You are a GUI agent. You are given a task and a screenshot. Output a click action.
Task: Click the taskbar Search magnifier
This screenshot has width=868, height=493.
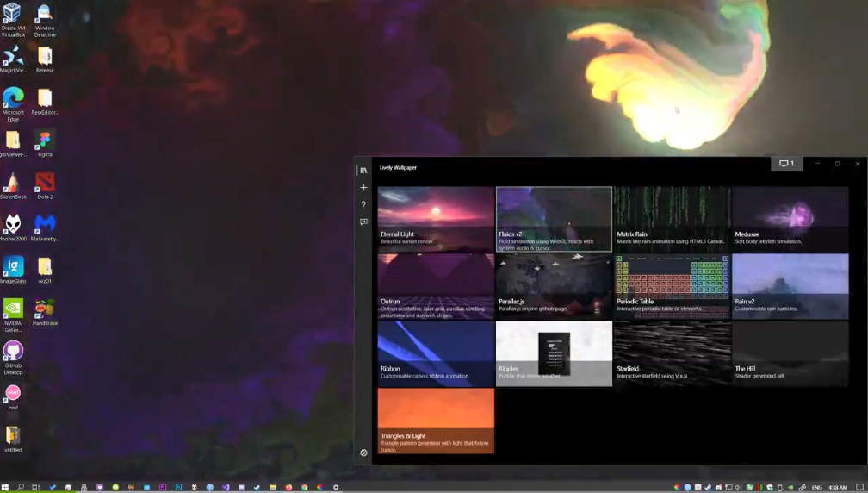click(21, 487)
